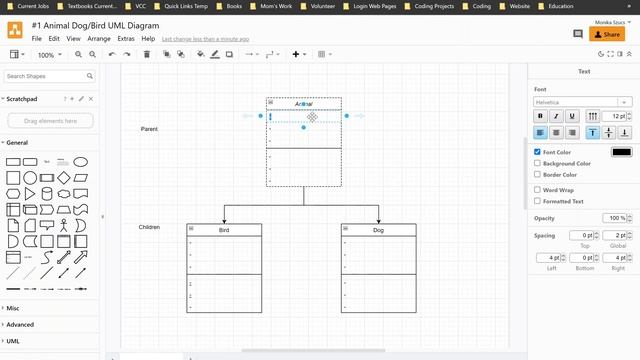Close the Scratchpad section
The height and width of the screenshot is (360, 640).
tap(91, 99)
